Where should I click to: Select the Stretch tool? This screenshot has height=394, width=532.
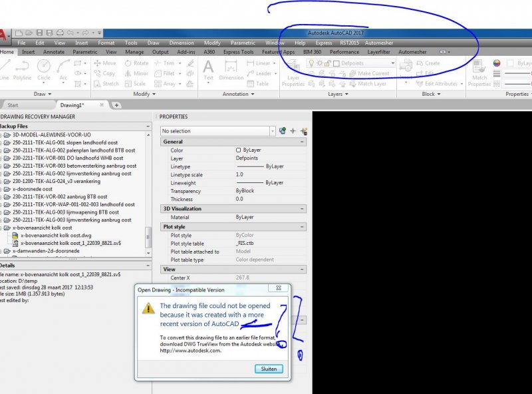tap(106, 84)
